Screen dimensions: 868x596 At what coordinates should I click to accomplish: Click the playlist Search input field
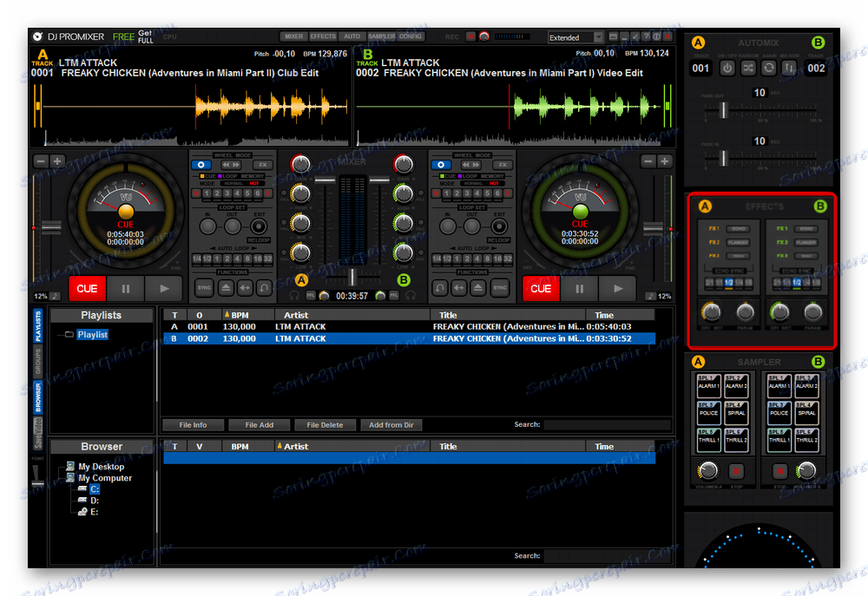(608, 424)
